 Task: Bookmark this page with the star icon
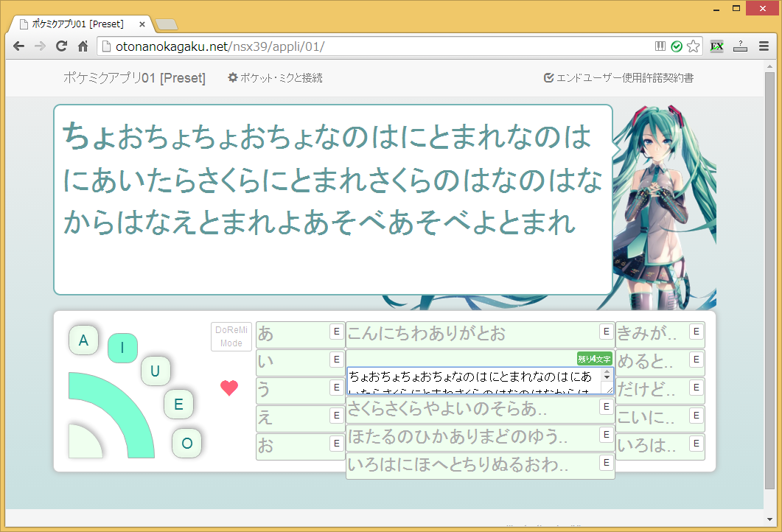[693, 46]
